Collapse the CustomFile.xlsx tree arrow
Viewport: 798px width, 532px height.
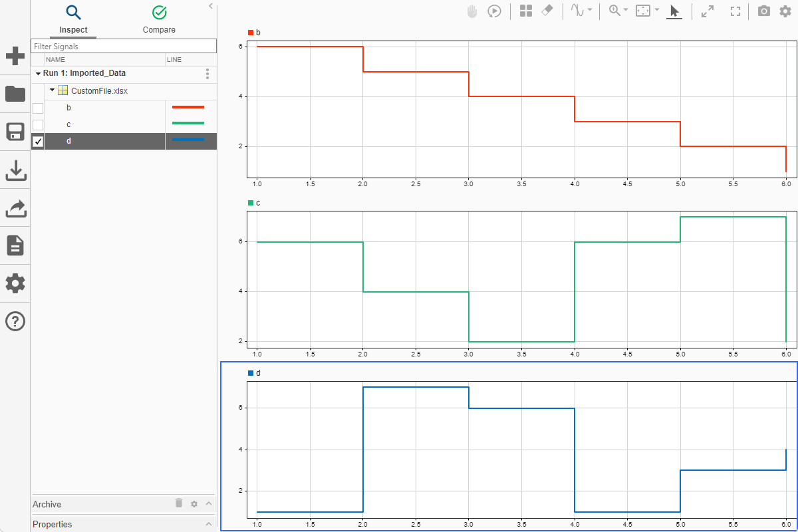(52, 90)
